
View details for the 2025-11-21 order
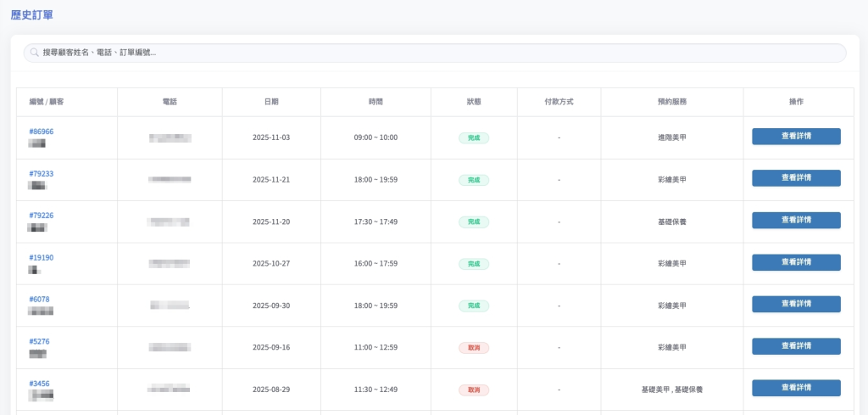pos(796,178)
